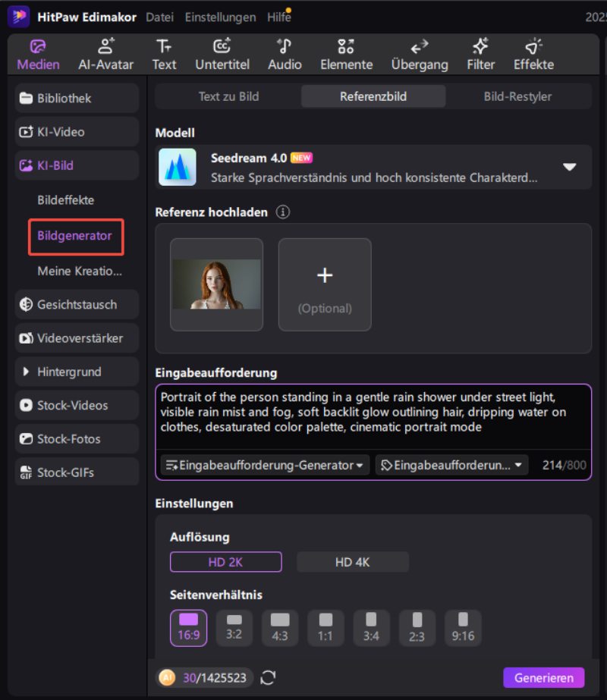Add an optional second reference image

click(325, 284)
